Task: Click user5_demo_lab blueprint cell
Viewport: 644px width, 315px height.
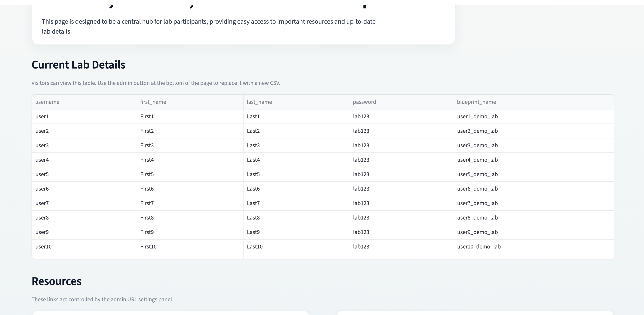Action: [x=534, y=175]
